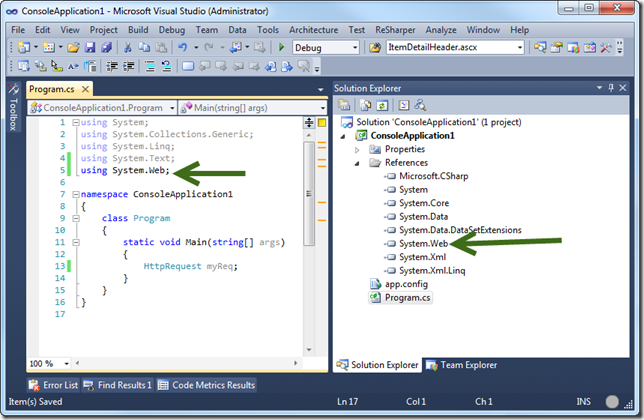Start debugging with the green play icon
This screenshot has width=644, height=420.
(x=281, y=48)
